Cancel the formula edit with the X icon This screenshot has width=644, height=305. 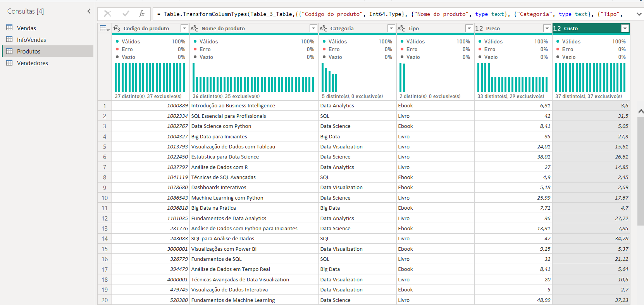(108, 14)
